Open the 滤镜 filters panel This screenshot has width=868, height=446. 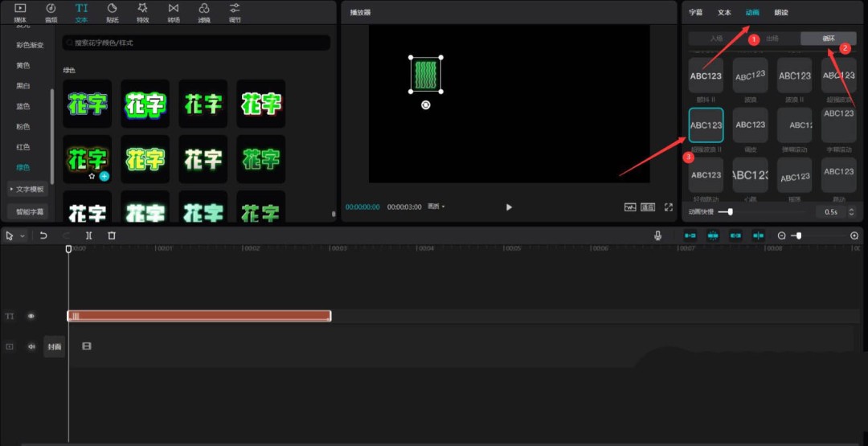[203, 11]
